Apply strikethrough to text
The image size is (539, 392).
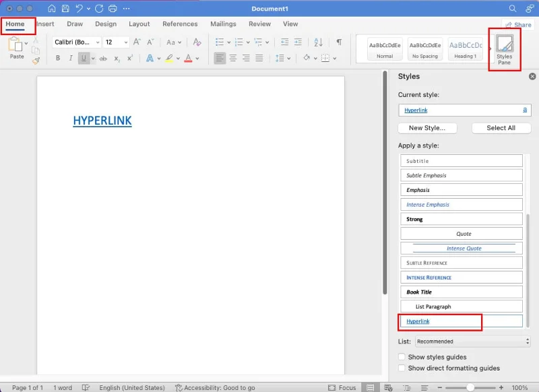tap(103, 59)
